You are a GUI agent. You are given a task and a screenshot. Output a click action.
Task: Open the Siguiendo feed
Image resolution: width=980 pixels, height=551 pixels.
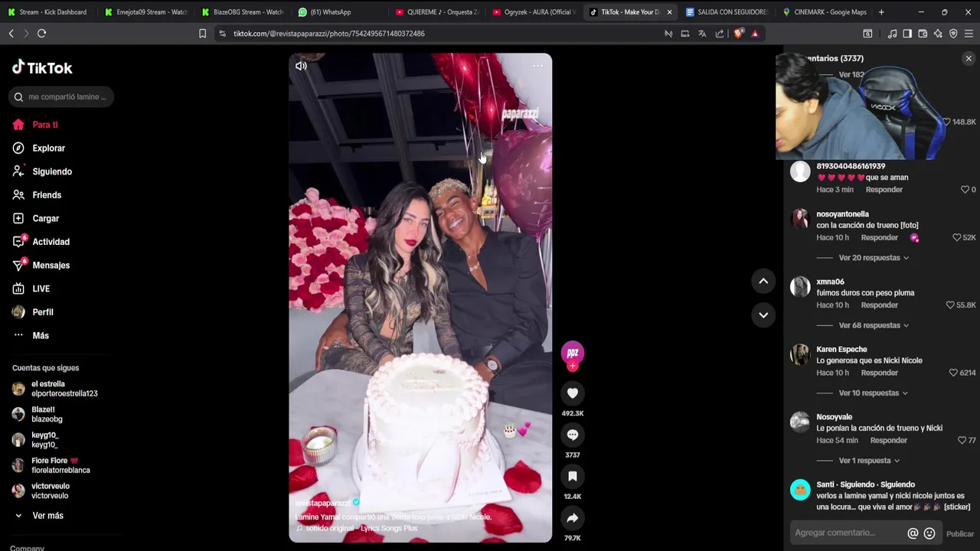pos(42,171)
